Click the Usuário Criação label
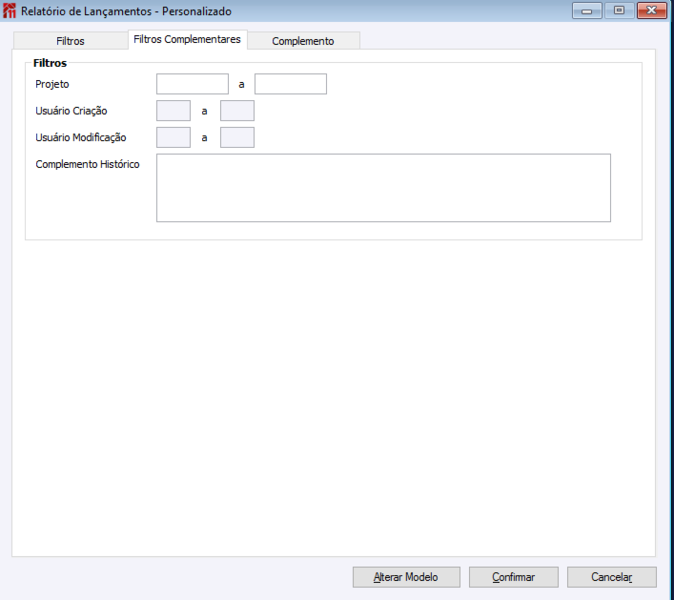Viewport: 674px width, 600px height. pyautogui.click(x=71, y=111)
